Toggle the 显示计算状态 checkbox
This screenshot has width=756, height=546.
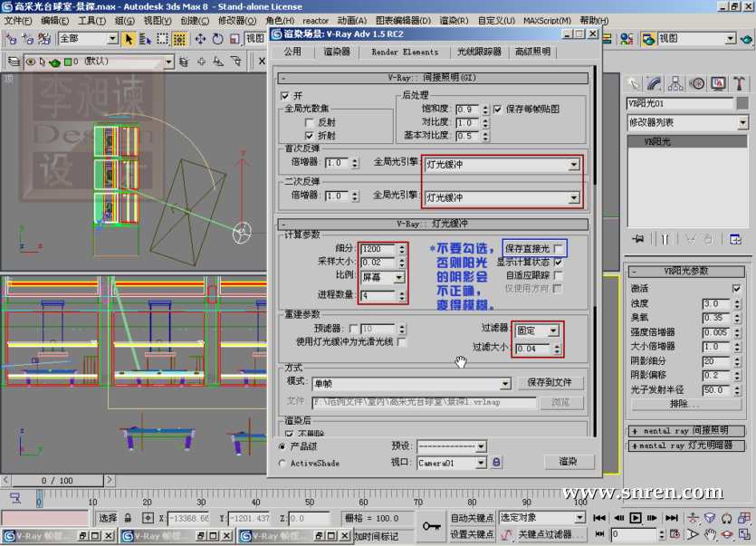pyautogui.click(x=559, y=262)
